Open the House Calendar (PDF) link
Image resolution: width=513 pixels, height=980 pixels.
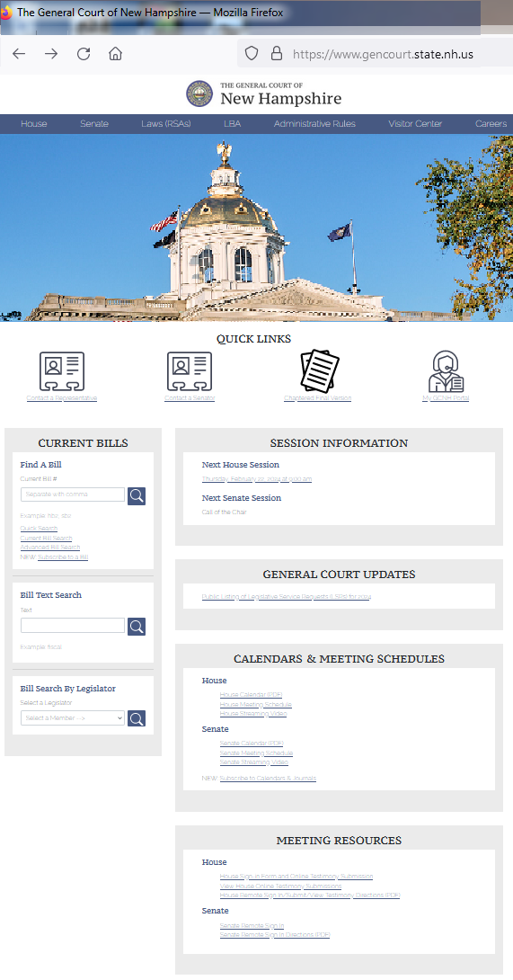pyautogui.click(x=252, y=695)
